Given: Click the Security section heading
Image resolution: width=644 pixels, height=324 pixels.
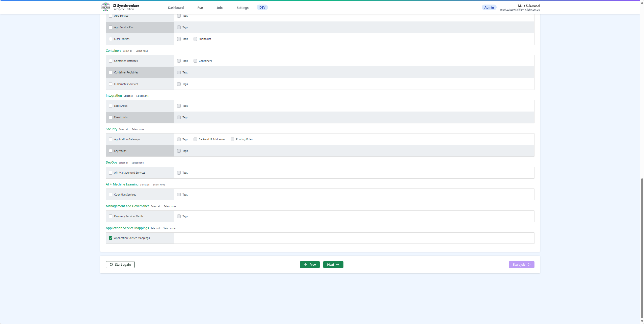Looking at the screenshot, I should pyautogui.click(x=111, y=129).
